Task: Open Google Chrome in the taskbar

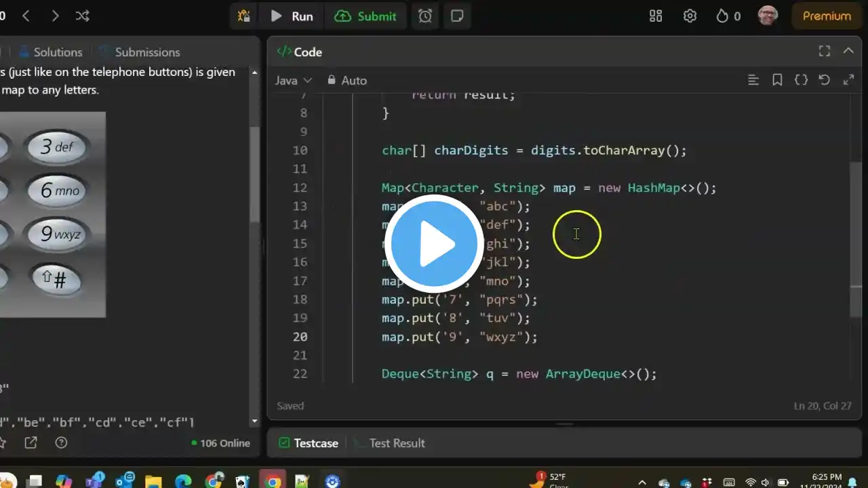Action: pos(273,481)
